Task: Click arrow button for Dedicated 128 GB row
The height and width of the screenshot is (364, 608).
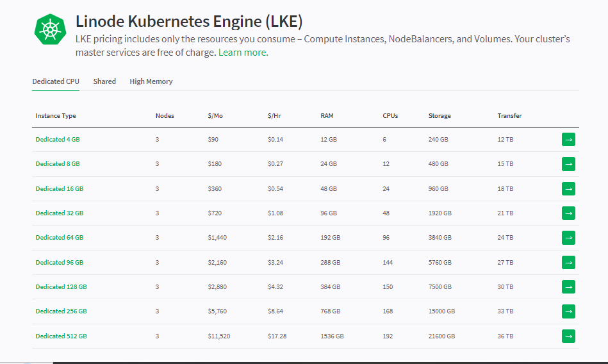Action: point(568,286)
